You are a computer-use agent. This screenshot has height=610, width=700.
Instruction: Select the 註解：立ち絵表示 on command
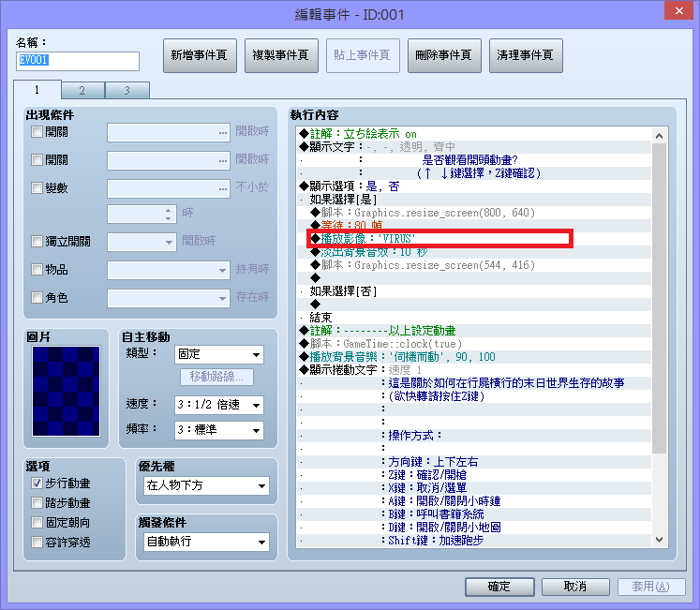click(x=473, y=133)
